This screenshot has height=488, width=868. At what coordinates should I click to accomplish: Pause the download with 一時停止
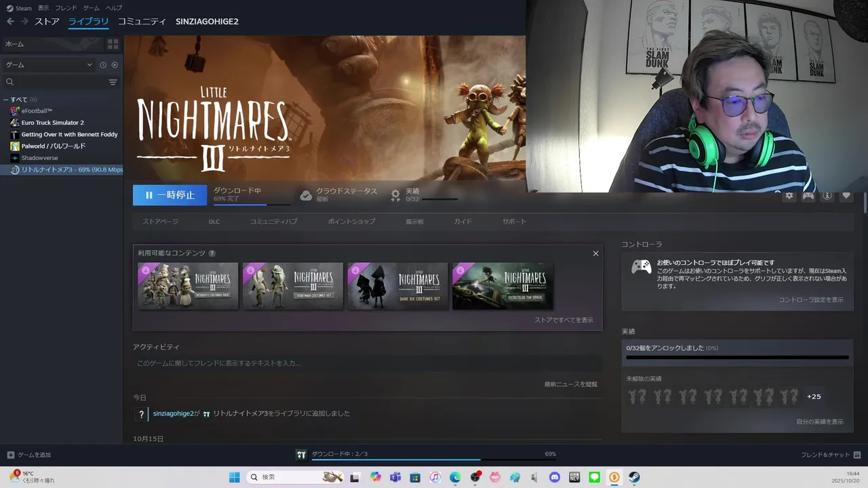170,195
